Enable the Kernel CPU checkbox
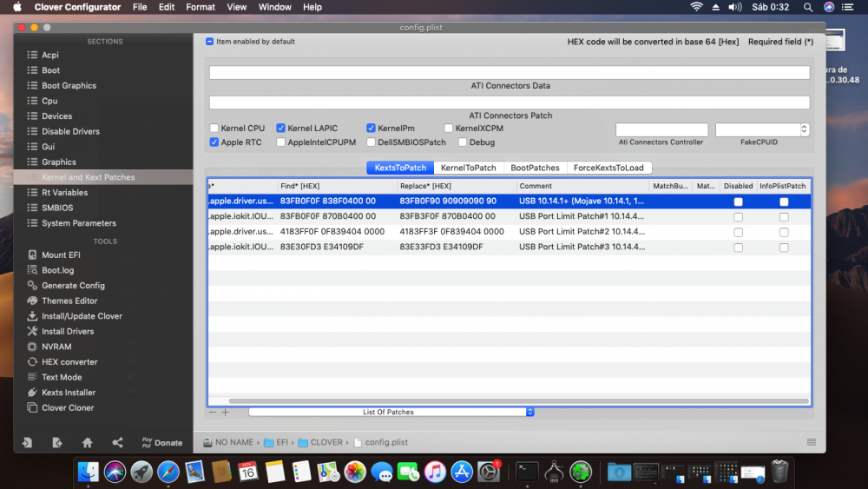This screenshot has height=489, width=868. coord(214,128)
